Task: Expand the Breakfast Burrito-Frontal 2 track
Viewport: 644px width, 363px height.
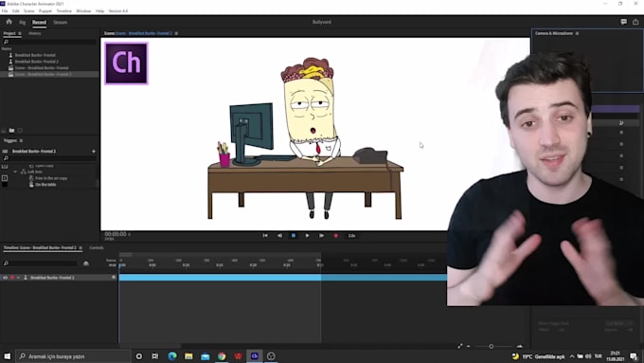Action: coord(19,278)
